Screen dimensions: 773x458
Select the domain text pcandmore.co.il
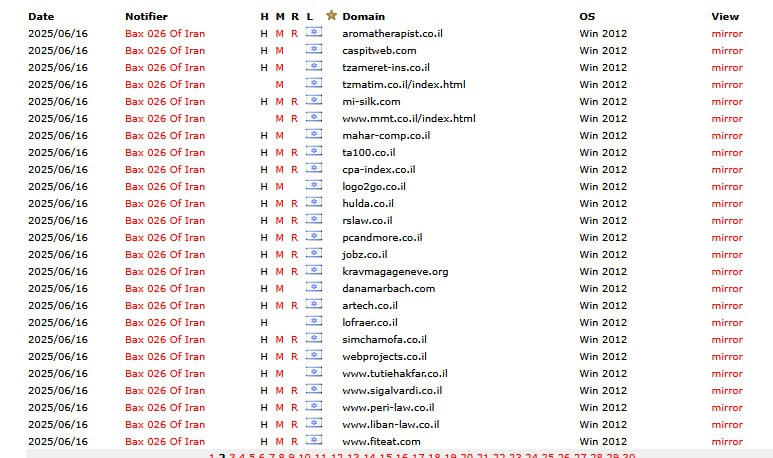[x=382, y=237]
